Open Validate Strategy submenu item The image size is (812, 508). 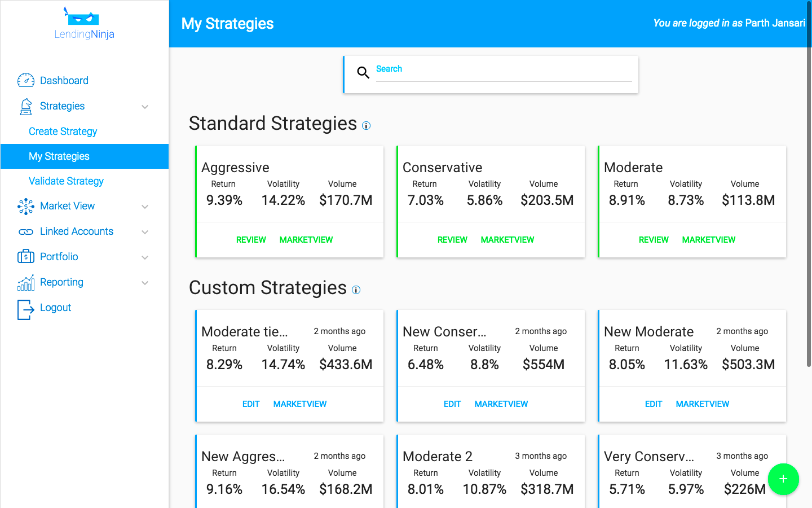pos(67,181)
